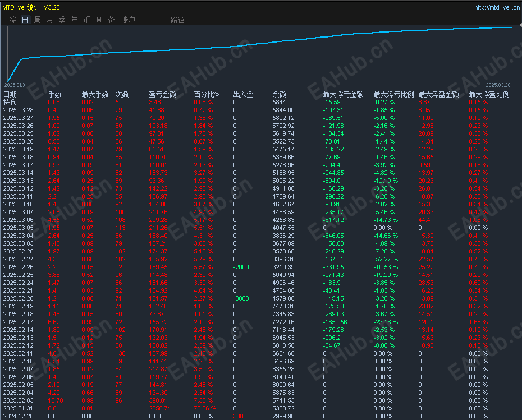Click the 1.68 % floating profit ratio
This screenshot has height=420, width=522.
click(x=478, y=322)
